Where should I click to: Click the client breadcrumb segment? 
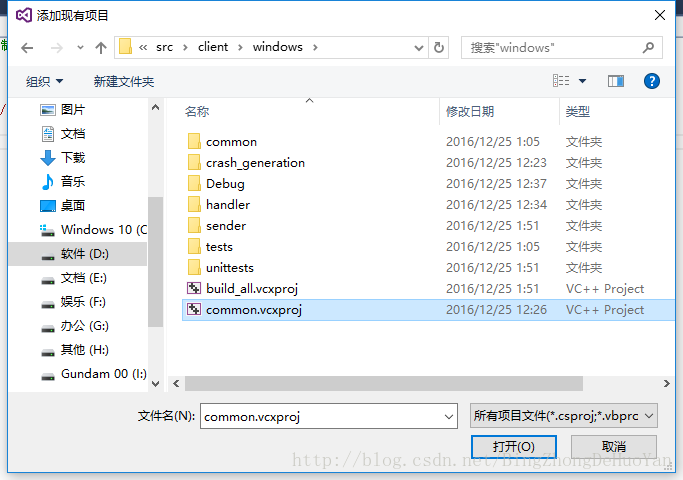(x=213, y=47)
